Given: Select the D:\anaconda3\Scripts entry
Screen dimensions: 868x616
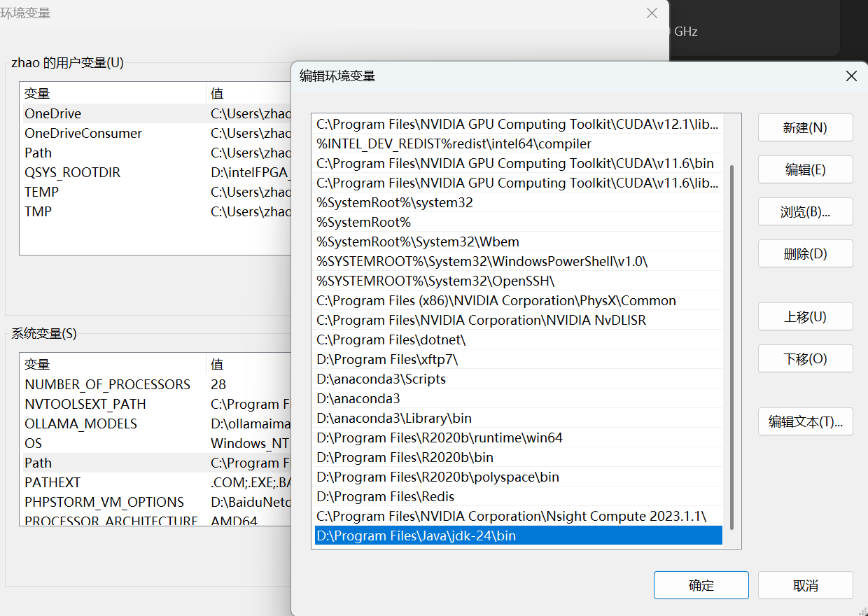Looking at the screenshot, I should click(519, 379).
